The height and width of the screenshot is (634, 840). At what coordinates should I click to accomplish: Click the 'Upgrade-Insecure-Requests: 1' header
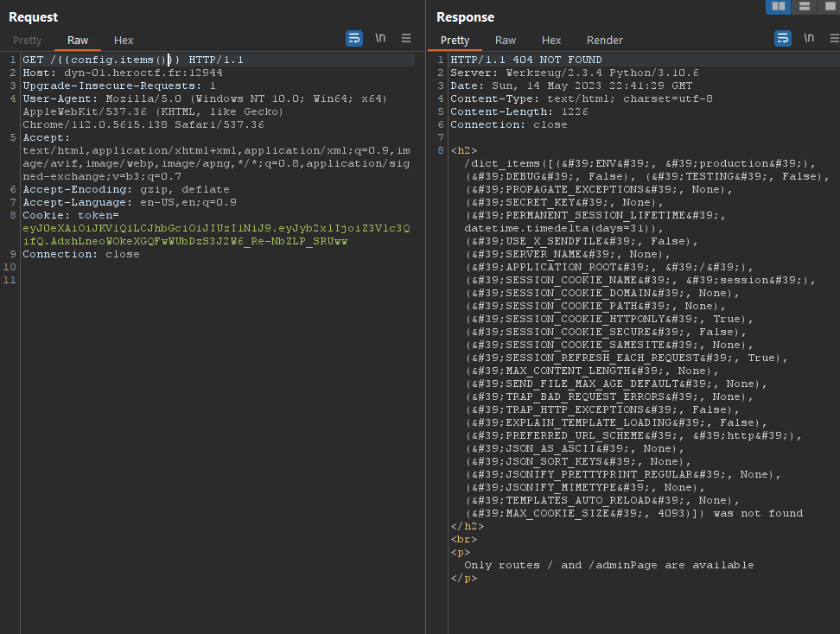[119, 86]
